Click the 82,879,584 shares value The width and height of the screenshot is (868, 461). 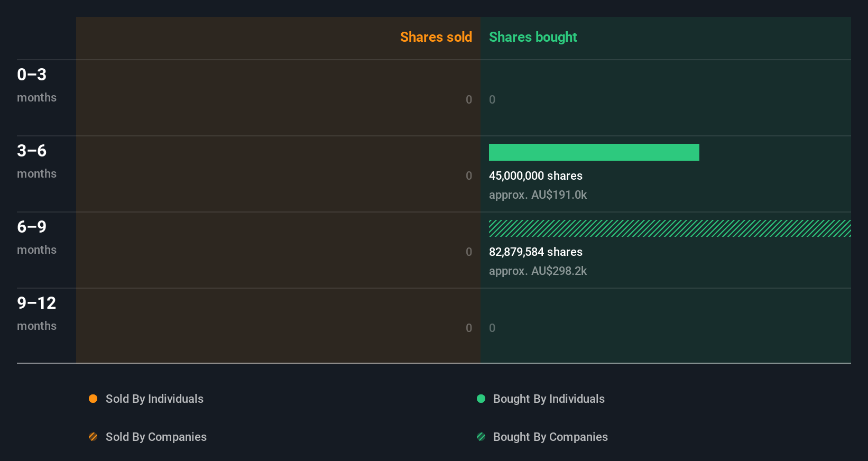535,252
